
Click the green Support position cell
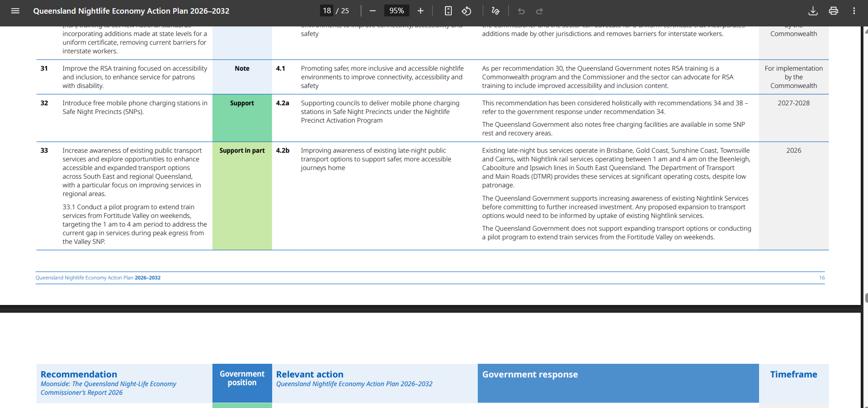click(x=242, y=118)
